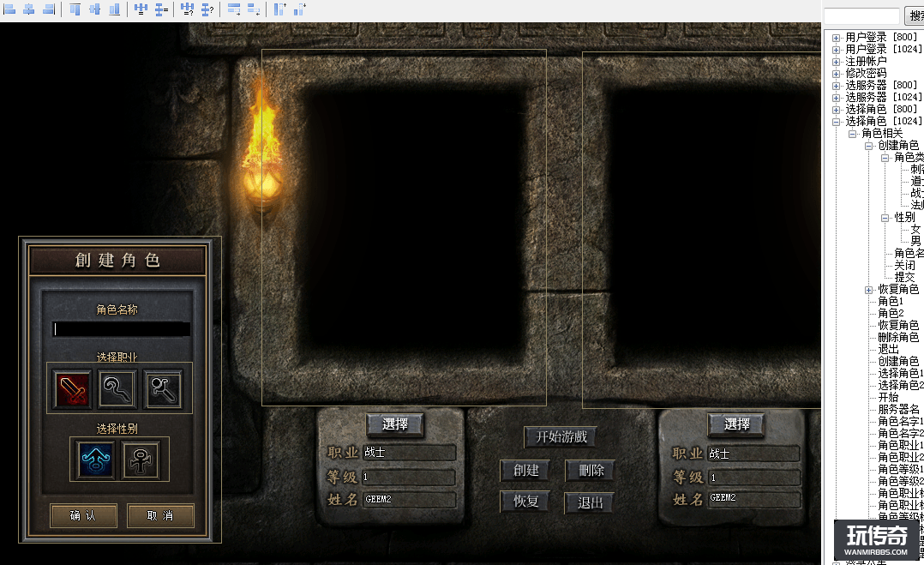The height and width of the screenshot is (565, 924).
Task: Select the 关闭 tree item
Action: (x=904, y=265)
